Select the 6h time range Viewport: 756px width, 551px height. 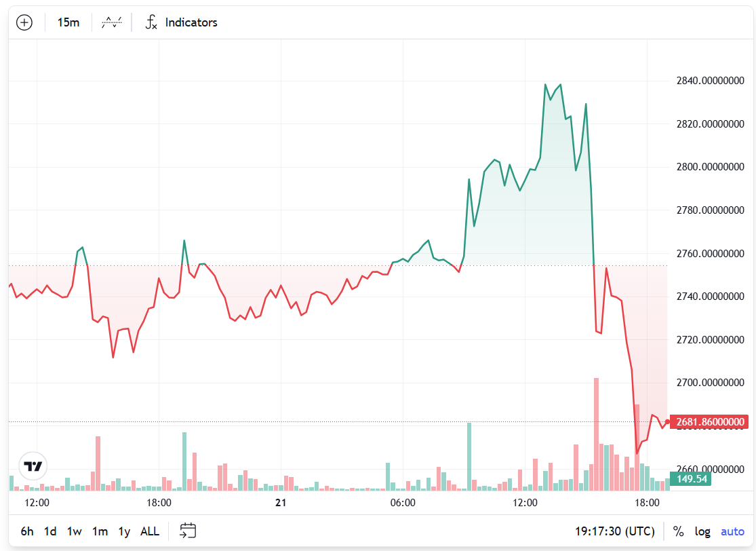pos(27,531)
